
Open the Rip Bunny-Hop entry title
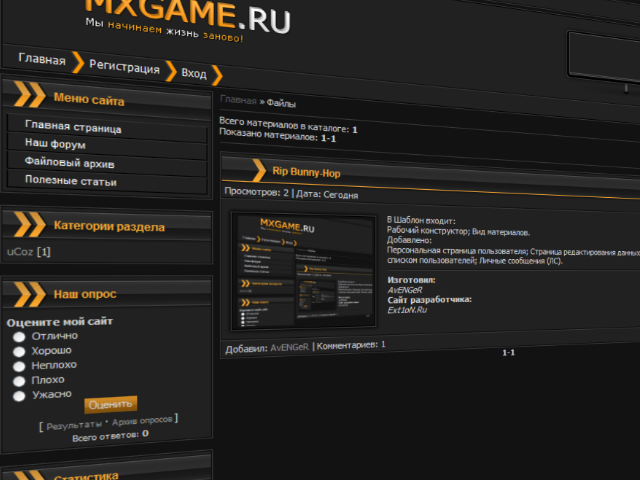[x=306, y=172]
